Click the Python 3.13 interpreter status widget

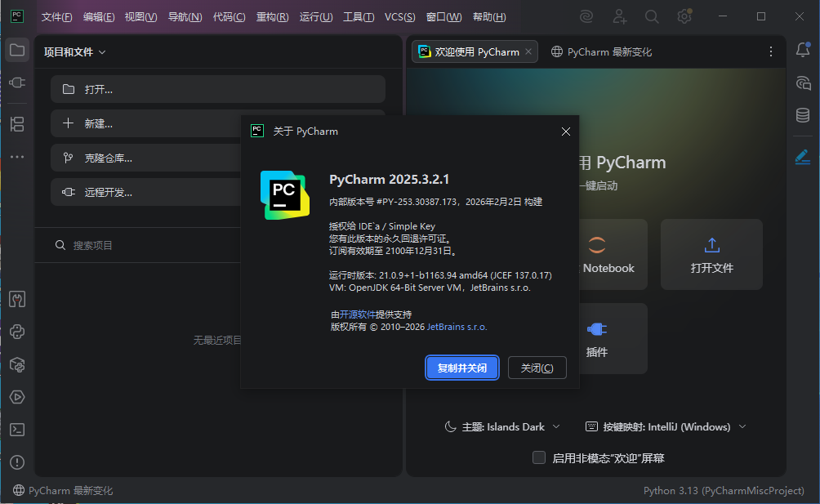pyautogui.click(x=723, y=491)
